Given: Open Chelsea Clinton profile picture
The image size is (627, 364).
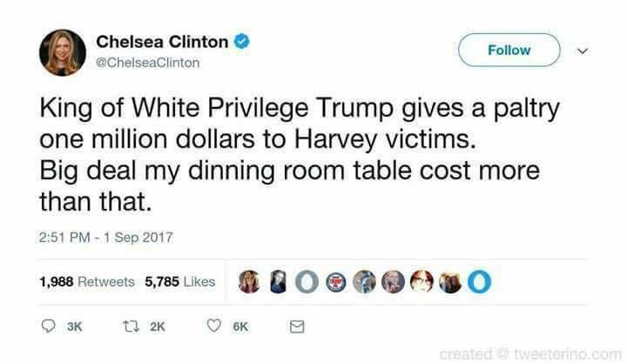Looking at the screenshot, I should 63,52.
